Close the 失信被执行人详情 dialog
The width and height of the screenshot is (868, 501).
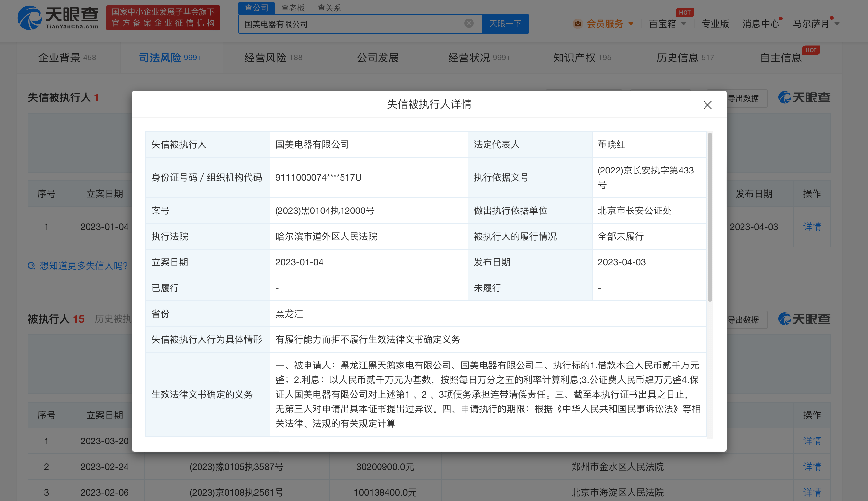click(x=707, y=105)
